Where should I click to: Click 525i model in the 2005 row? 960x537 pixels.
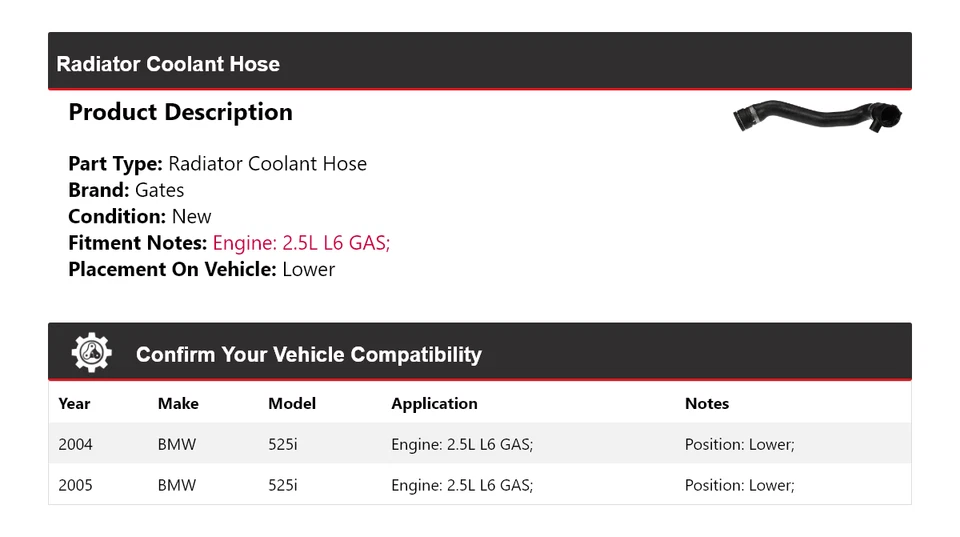(283, 485)
